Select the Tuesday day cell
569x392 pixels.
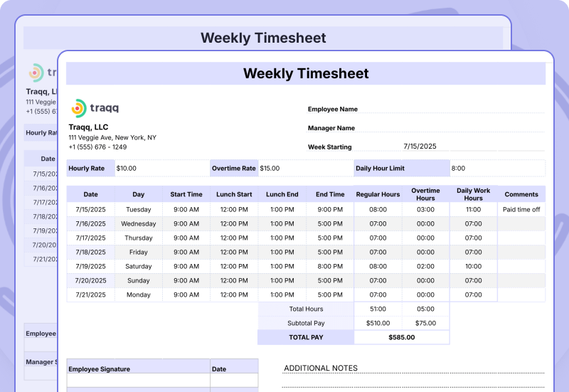pyautogui.click(x=139, y=209)
